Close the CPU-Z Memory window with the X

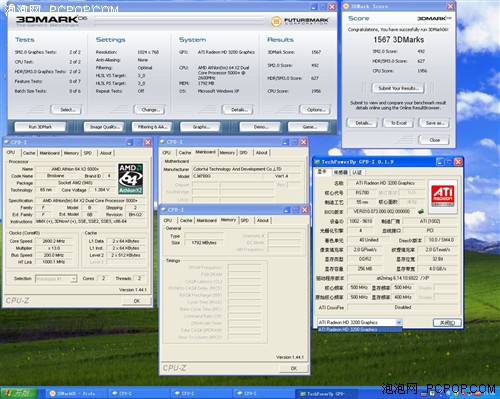[305, 210]
